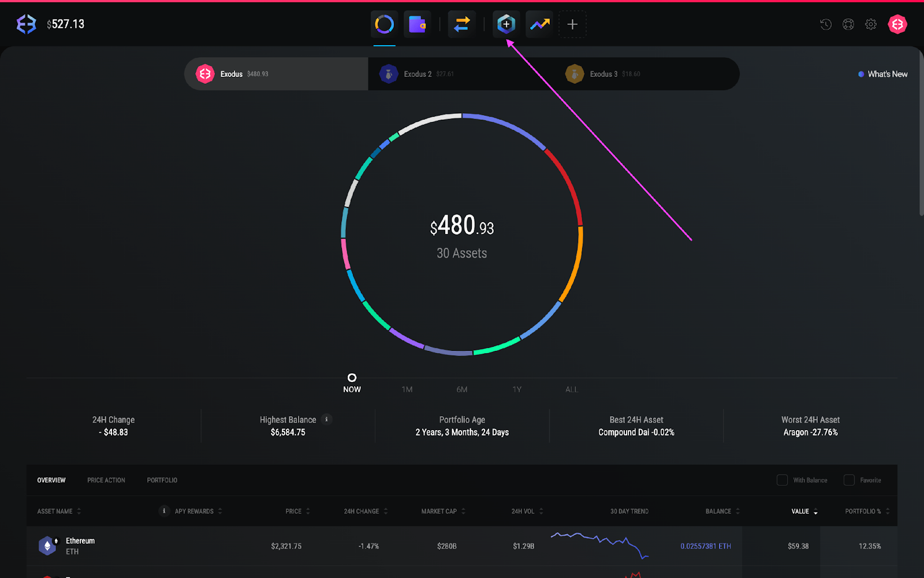Image resolution: width=924 pixels, height=578 pixels.
Task: Click Ethereum price $2,321.75
Action: (x=286, y=546)
